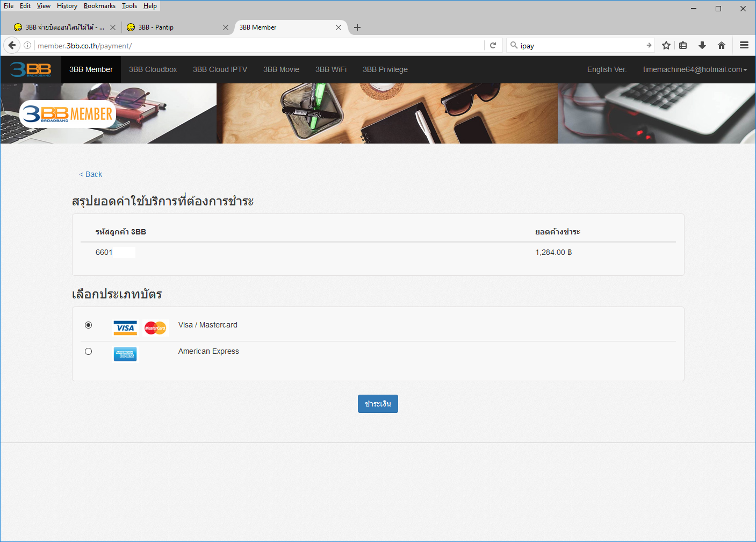The height and width of the screenshot is (542, 756).
Task: Go to home page icon
Action: [722, 46]
